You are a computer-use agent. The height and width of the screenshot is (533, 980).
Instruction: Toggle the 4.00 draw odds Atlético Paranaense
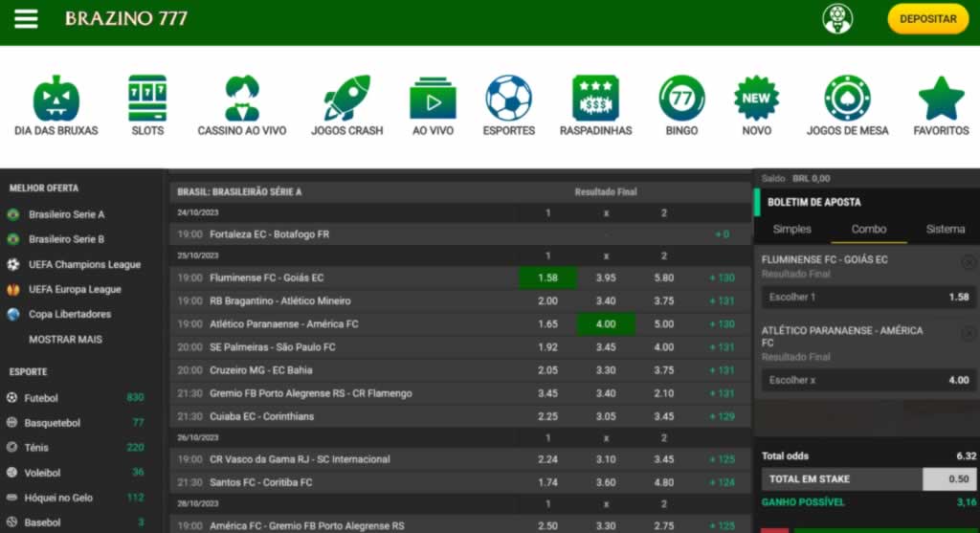tap(606, 324)
